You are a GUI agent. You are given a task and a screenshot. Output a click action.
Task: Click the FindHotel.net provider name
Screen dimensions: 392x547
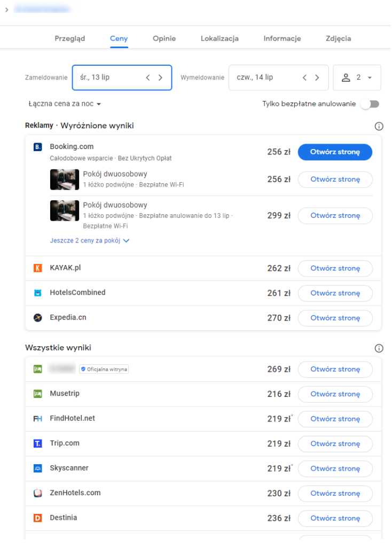point(72,418)
